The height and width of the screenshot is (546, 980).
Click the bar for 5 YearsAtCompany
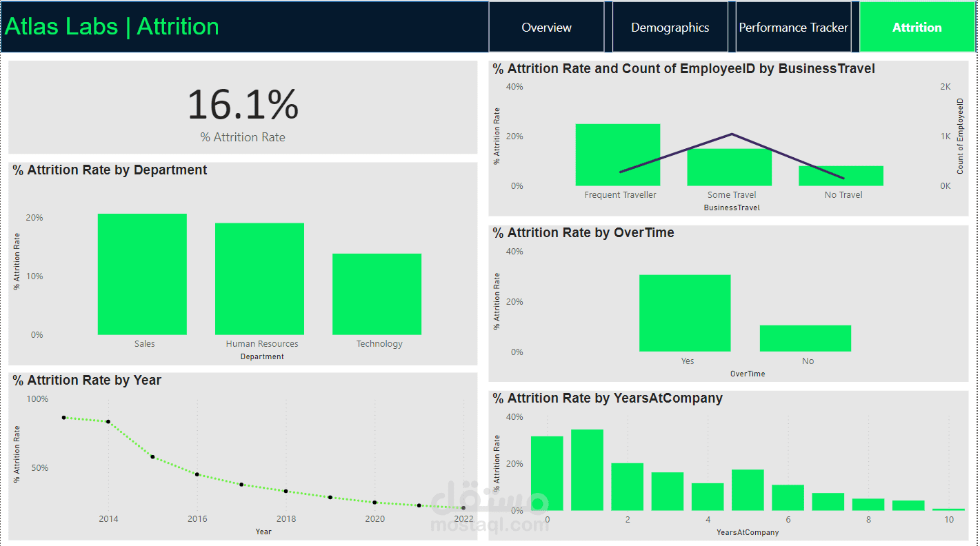pos(748,490)
